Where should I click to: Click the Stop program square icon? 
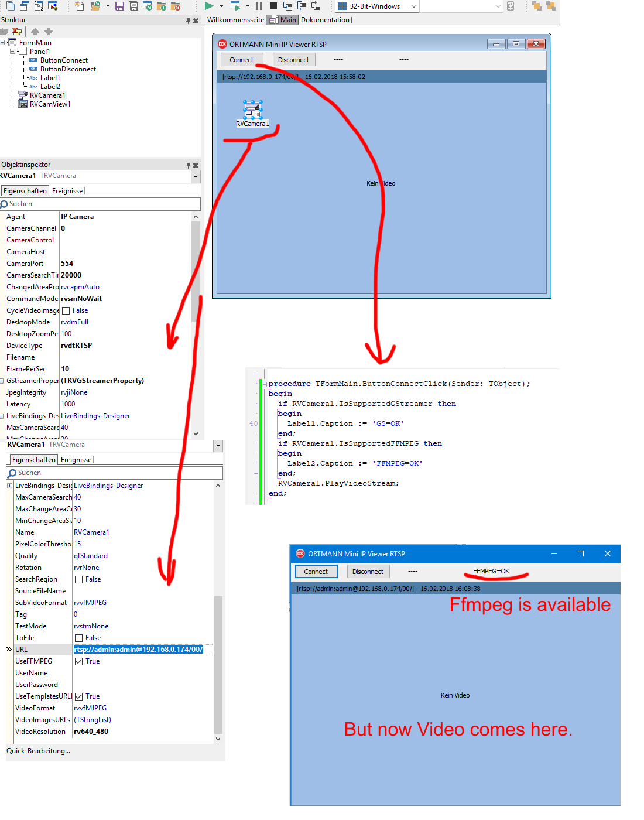(273, 6)
